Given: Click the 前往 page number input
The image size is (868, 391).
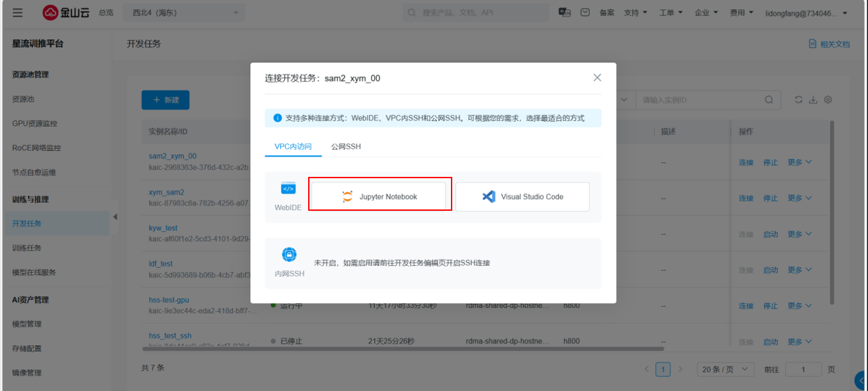Looking at the screenshot, I should coord(804,369).
